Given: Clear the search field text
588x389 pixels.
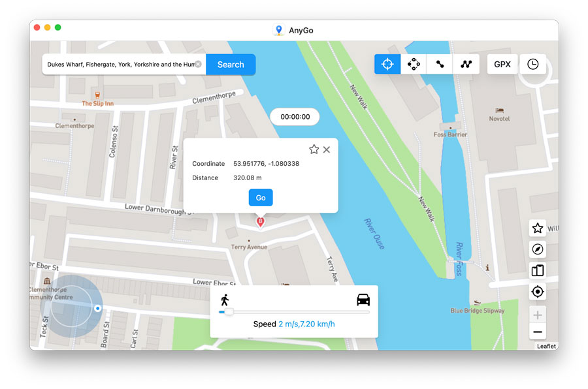Looking at the screenshot, I should point(198,65).
